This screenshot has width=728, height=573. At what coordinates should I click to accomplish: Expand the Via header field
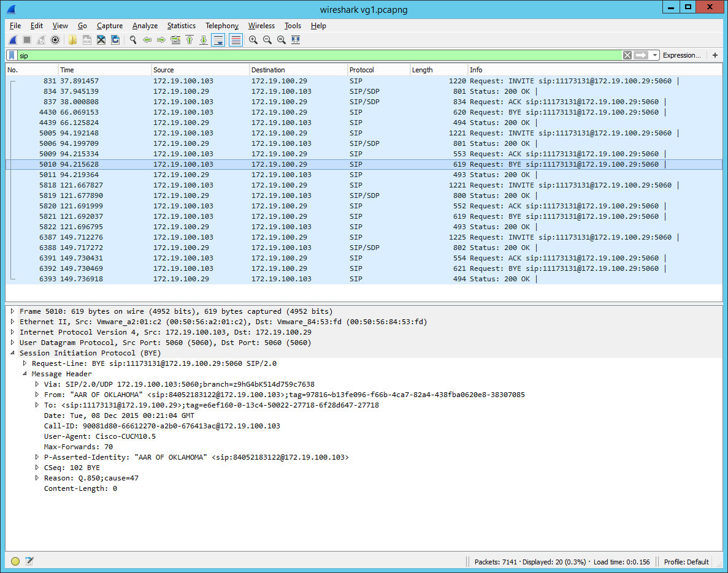point(37,384)
